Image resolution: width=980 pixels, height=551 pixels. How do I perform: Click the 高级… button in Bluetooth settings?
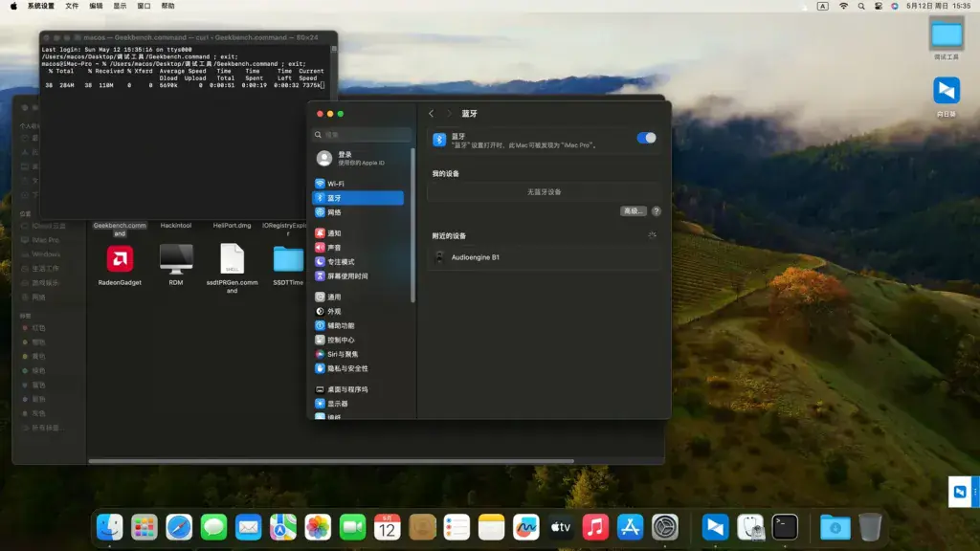click(x=633, y=211)
